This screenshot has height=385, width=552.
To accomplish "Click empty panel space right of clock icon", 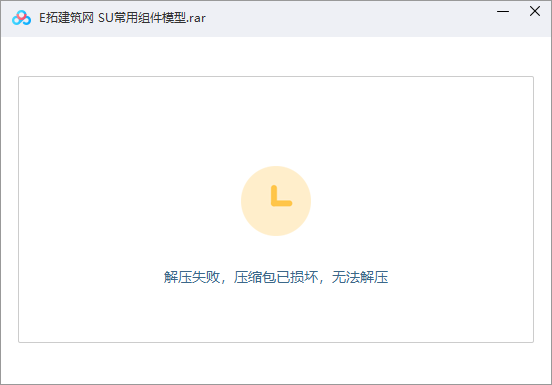I will (422, 201).
